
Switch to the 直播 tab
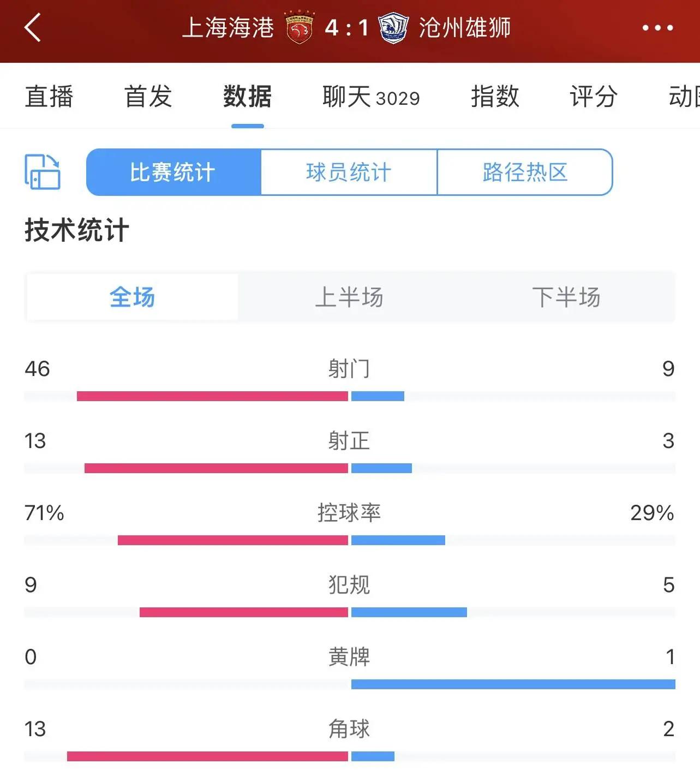point(49,97)
